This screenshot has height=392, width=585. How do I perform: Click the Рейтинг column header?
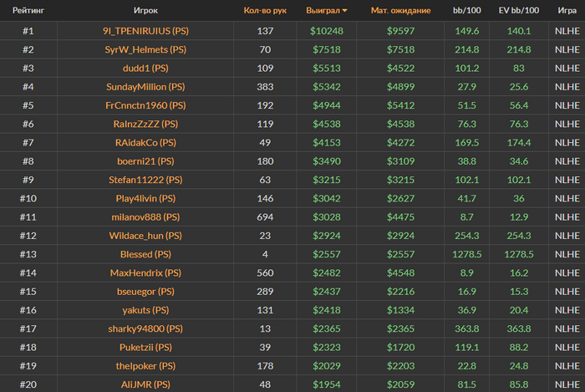(28, 10)
